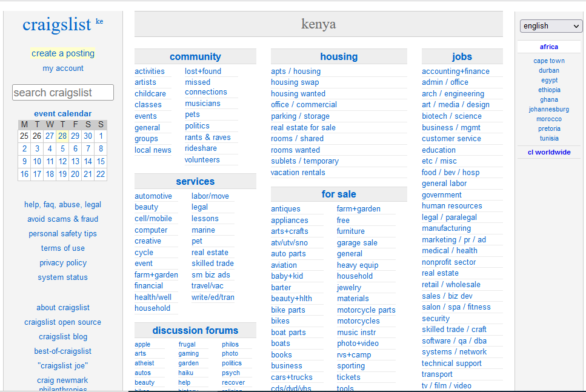This screenshot has height=392, width=586.
Task: Open customer service jobs link
Action: click(x=451, y=139)
